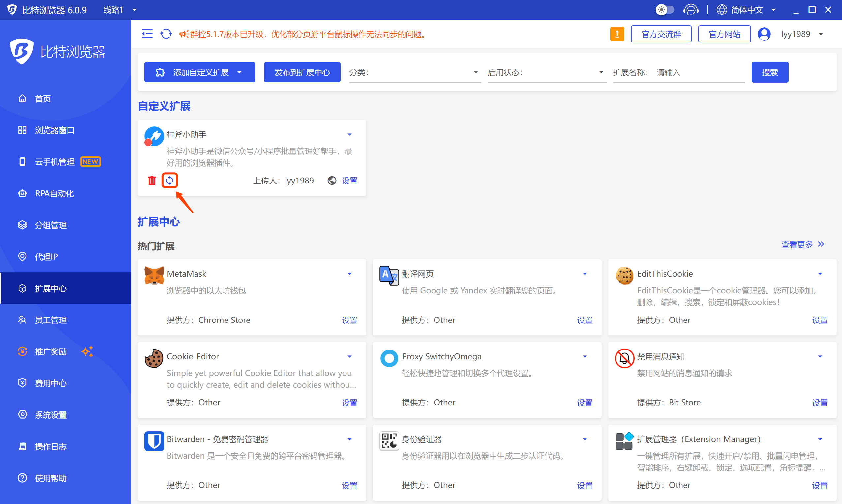Screen dimensions: 842x504
Task: Expand the MetaMask card dropdown arrow
Action: pyautogui.click(x=349, y=274)
